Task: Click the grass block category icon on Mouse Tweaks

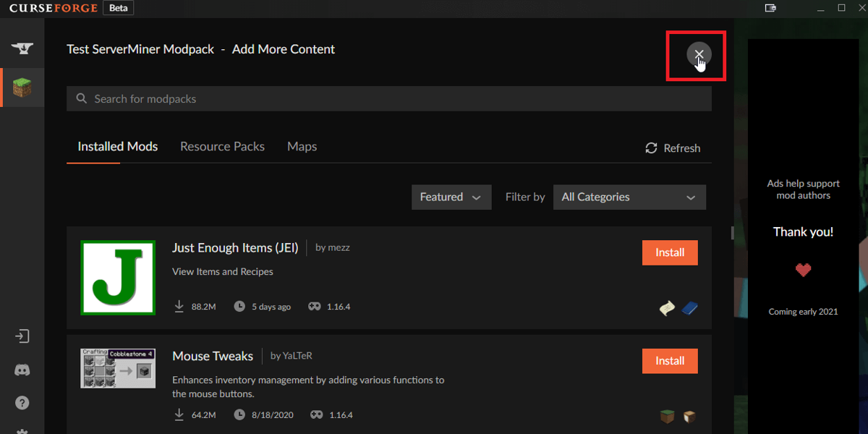Action: click(x=667, y=416)
